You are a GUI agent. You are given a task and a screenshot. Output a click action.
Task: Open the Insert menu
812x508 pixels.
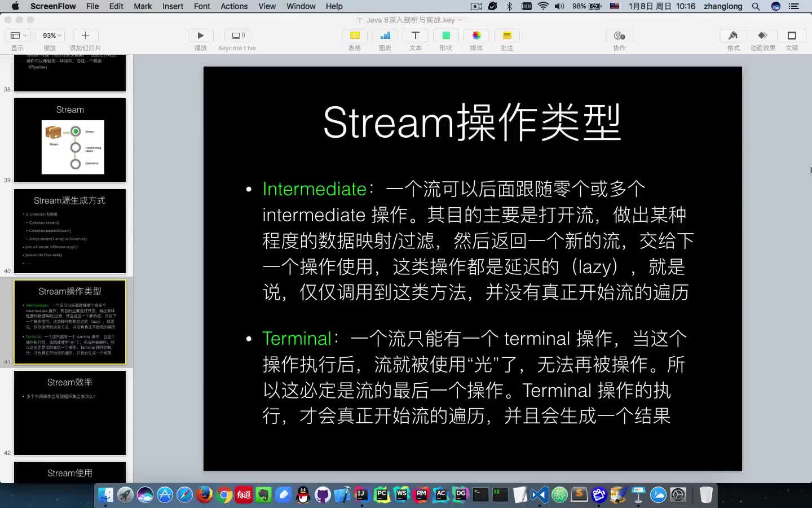click(173, 6)
